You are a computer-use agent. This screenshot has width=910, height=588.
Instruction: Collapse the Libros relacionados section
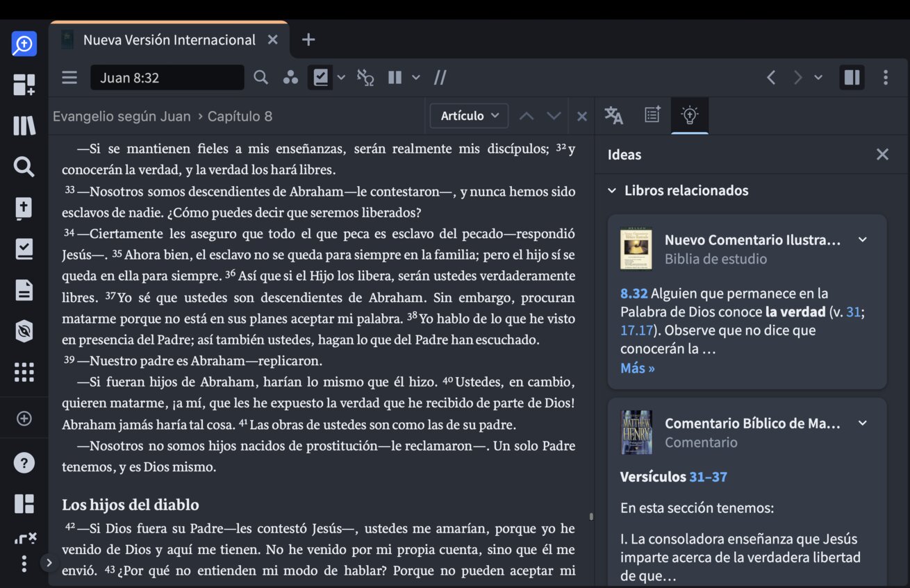[612, 190]
